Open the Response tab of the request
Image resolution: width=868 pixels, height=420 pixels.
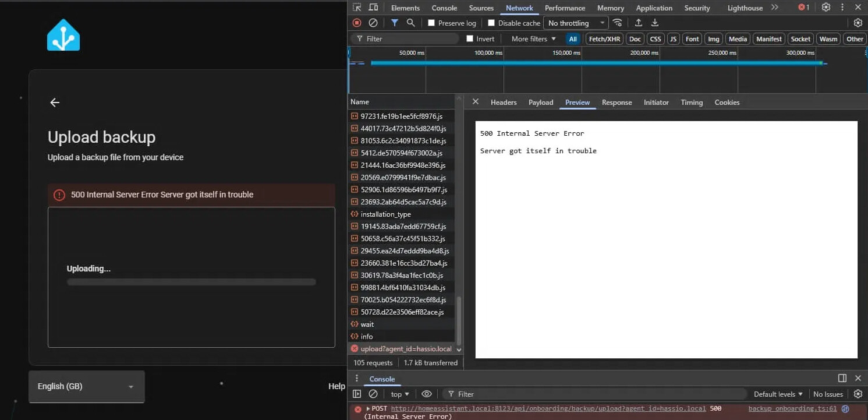617,102
